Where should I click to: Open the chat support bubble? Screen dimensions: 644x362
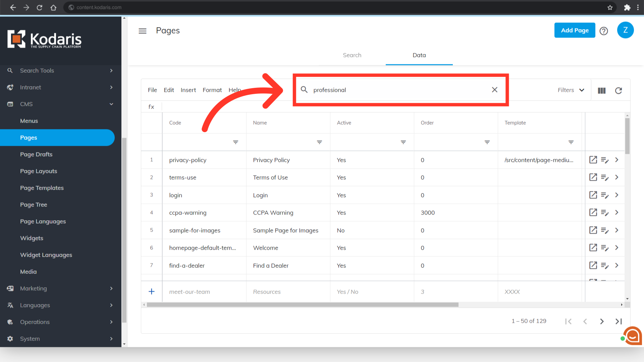[x=633, y=336]
